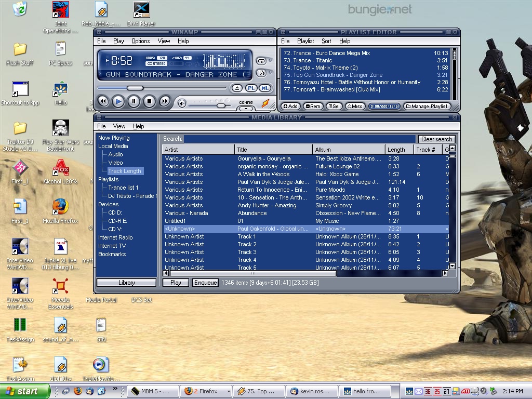Open Traktor DJ Studio folder icon
Screen dimensions: 532x399
(20, 136)
